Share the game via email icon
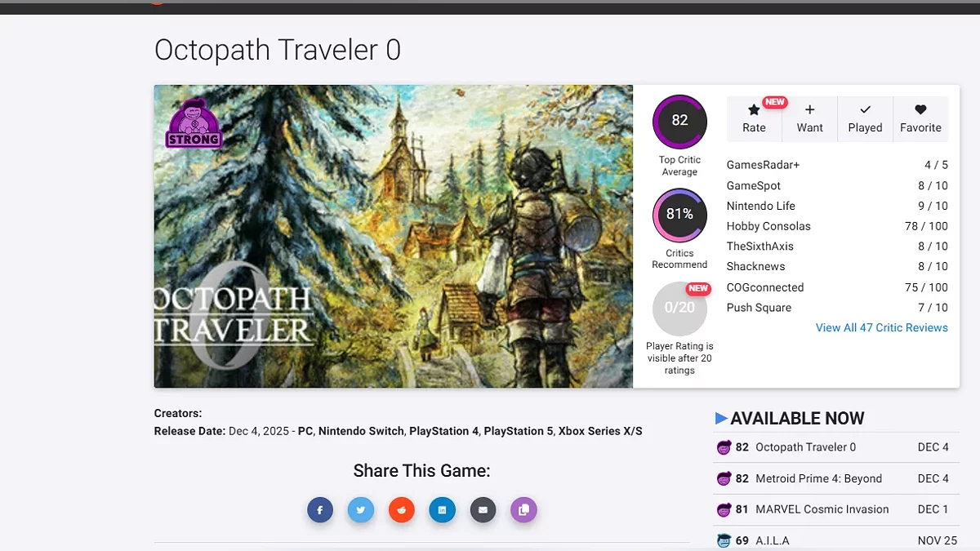980x551 pixels. [x=483, y=510]
